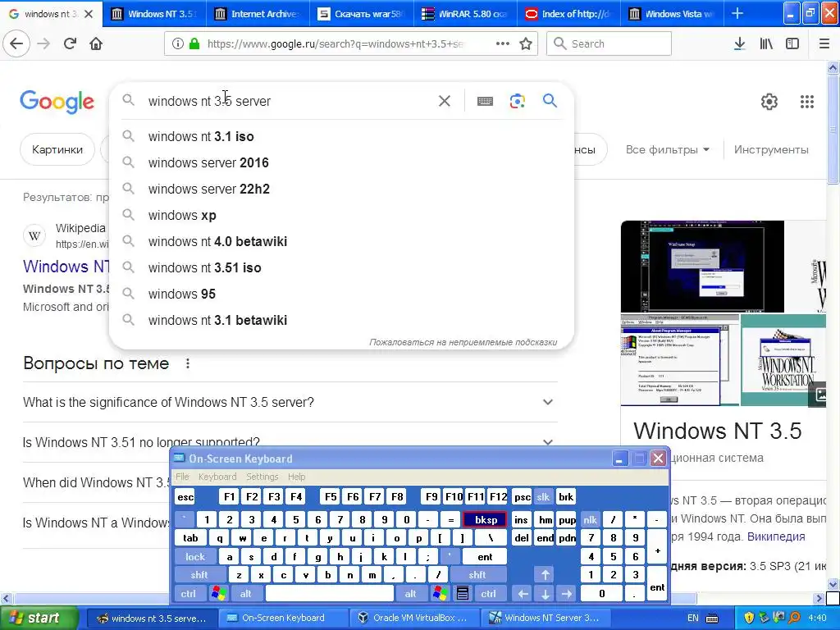Submit search with blue magnifier icon
This screenshot has height=630, width=840.
click(550, 100)
